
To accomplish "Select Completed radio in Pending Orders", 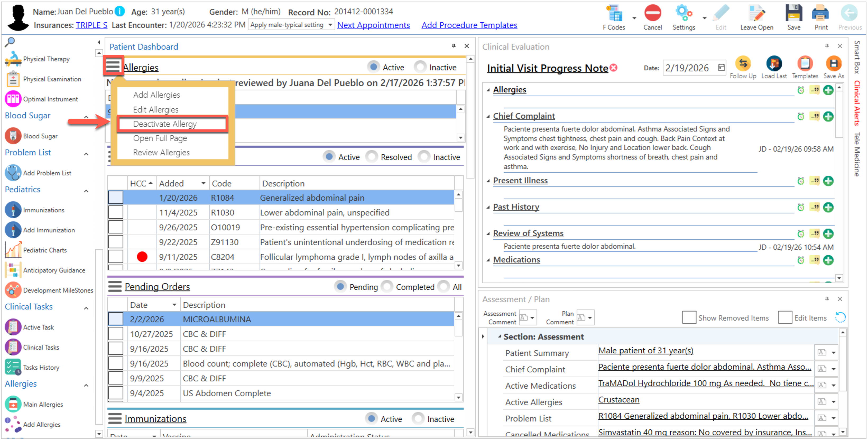I will tap(387, 287).
